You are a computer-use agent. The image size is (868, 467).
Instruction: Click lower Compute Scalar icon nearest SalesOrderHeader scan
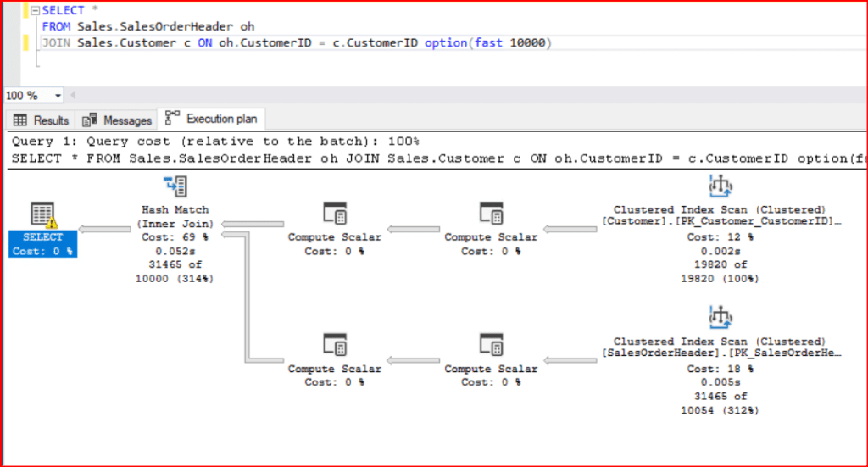491,345
